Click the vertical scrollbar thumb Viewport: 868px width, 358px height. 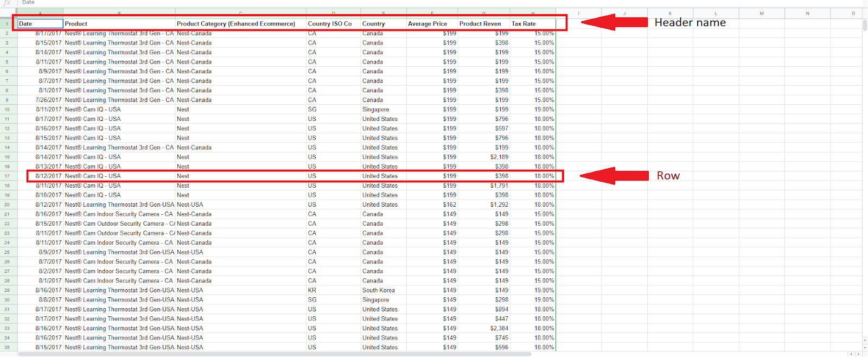[865, 25]
